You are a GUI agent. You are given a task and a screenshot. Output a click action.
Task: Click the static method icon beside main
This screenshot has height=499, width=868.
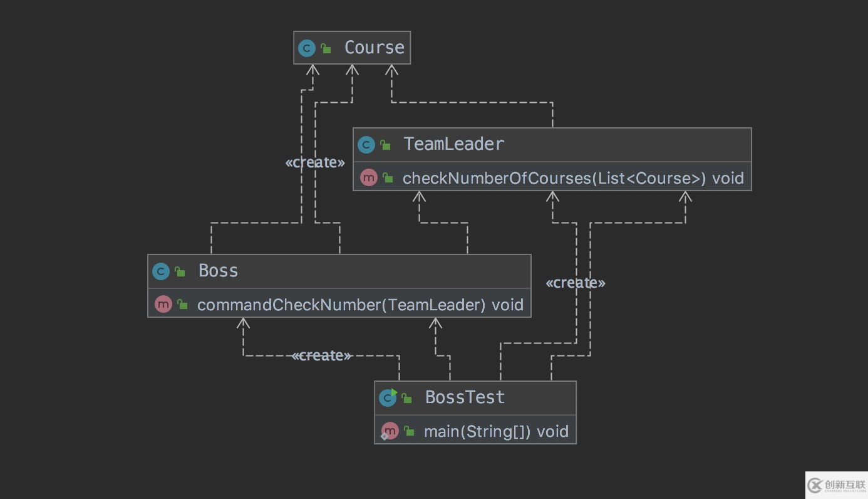tap(389, 431)
